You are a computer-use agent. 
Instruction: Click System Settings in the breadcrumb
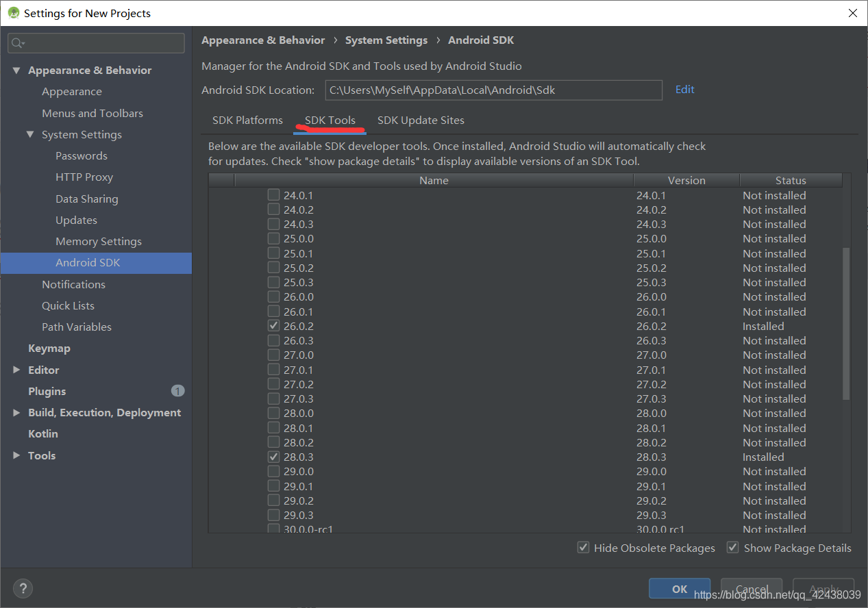pyautogui.click(x=386, y=40)
